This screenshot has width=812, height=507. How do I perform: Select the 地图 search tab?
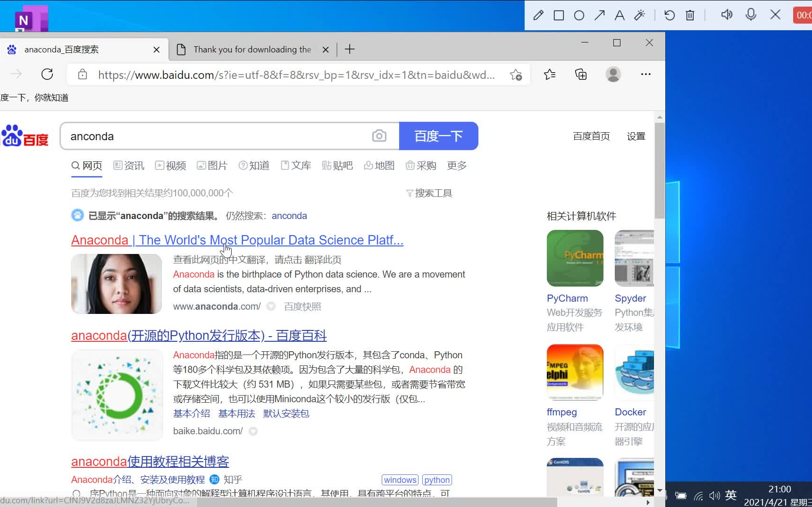[x=379, y=166]
